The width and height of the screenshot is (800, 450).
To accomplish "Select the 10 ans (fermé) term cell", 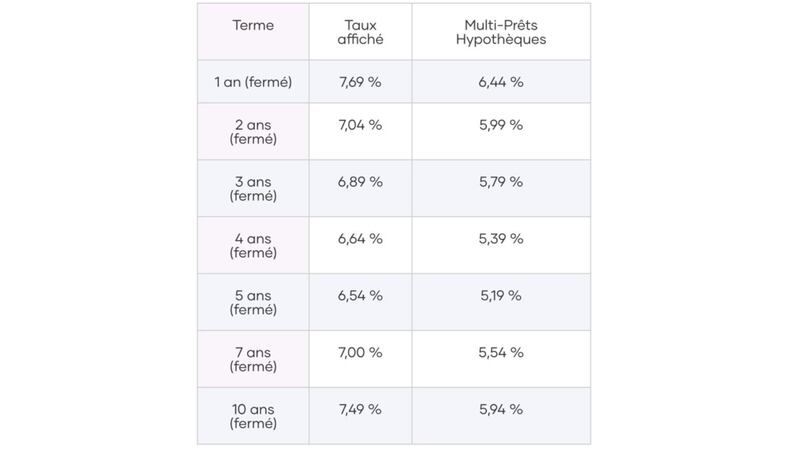I will [x=253, y=416].
